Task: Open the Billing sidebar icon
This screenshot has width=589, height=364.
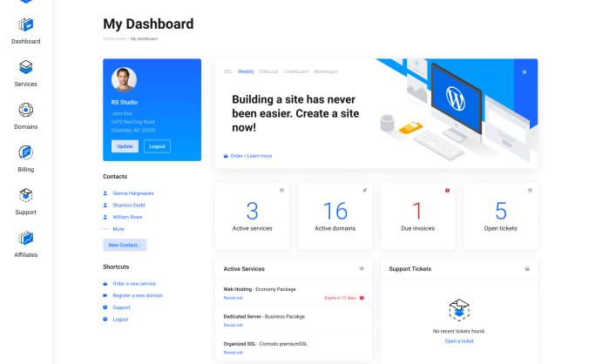Action: pyautogui.click(x=25, y=152)
